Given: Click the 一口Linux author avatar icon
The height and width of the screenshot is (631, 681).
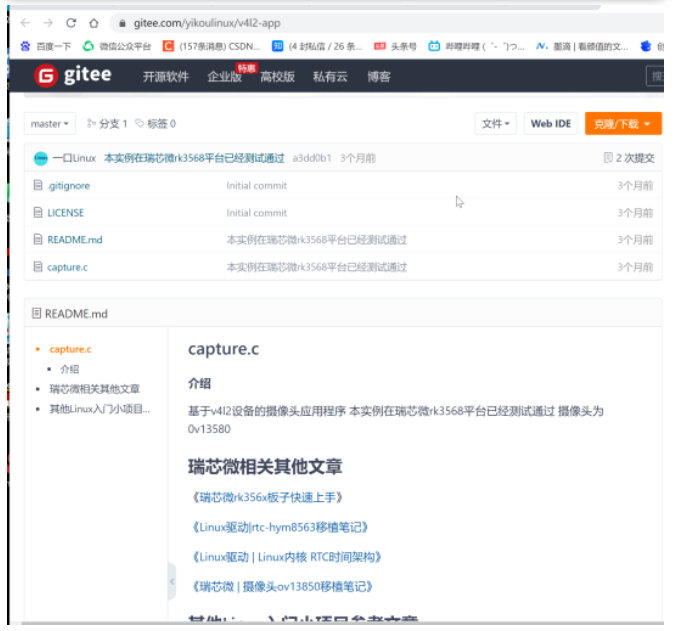Looking at the screenshot, I should (x=40, y=158).
